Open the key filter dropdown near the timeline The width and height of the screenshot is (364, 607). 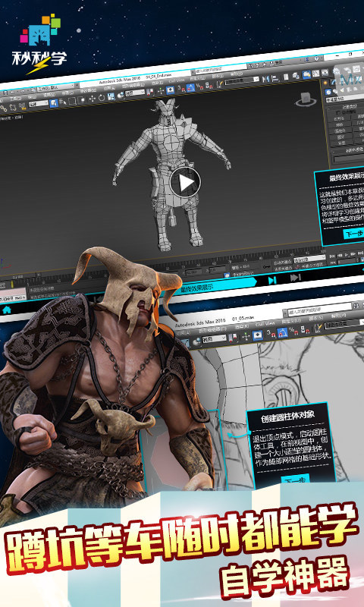pos(309,259)
